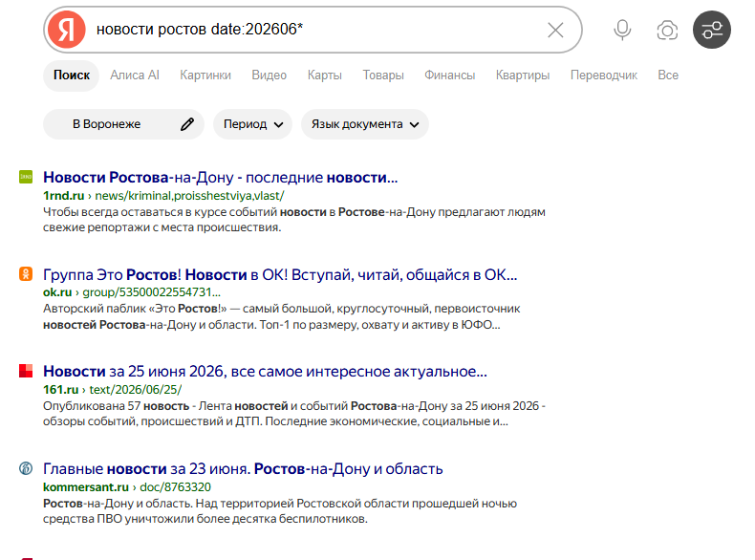Click the 1rnd.ru domain link

click(x=64, y=196)
